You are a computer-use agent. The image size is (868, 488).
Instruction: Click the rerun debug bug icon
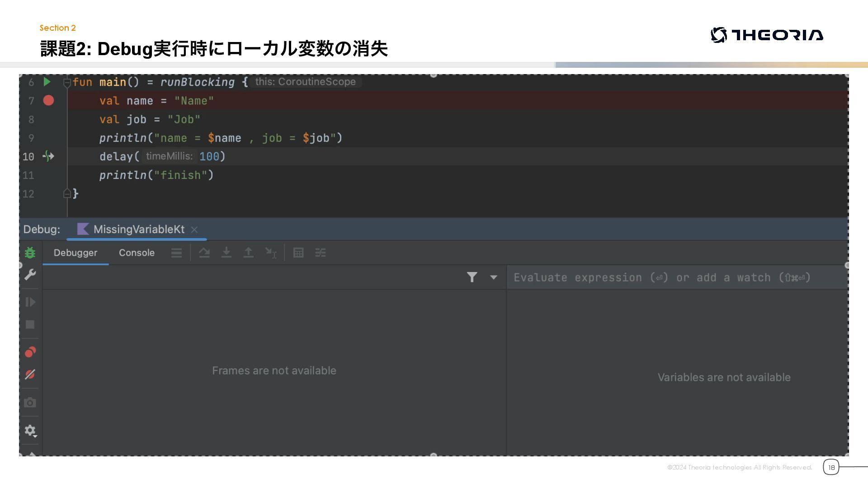[30, 253]
